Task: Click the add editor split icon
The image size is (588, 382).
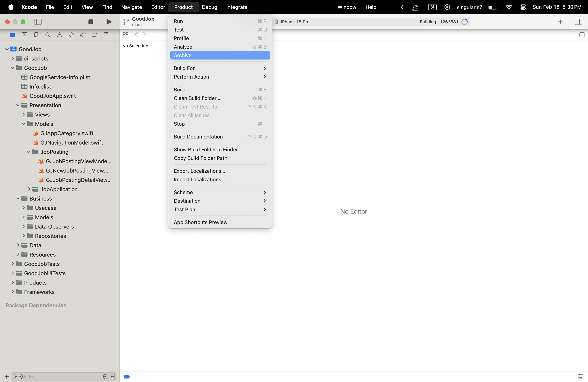Action: coord(582,35)
